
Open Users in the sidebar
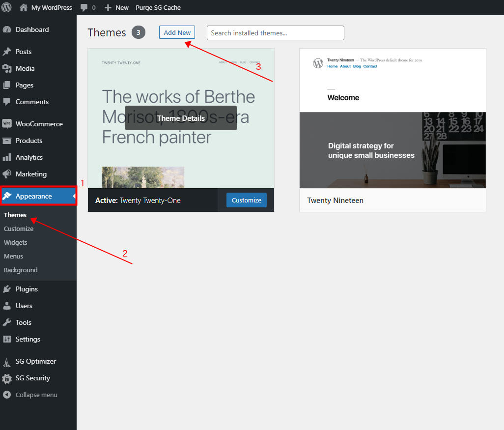24,306
